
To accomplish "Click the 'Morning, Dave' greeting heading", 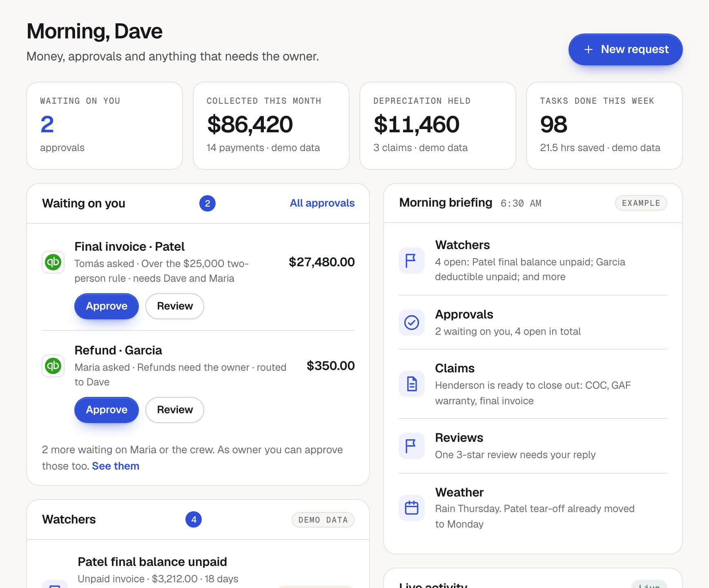I will [x=94, y=31].
